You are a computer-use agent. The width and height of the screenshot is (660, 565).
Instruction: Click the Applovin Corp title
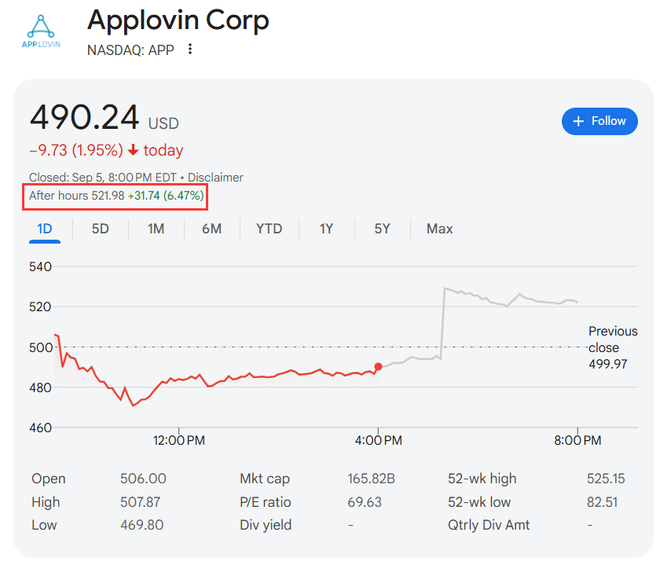click(x=178, y=20)
